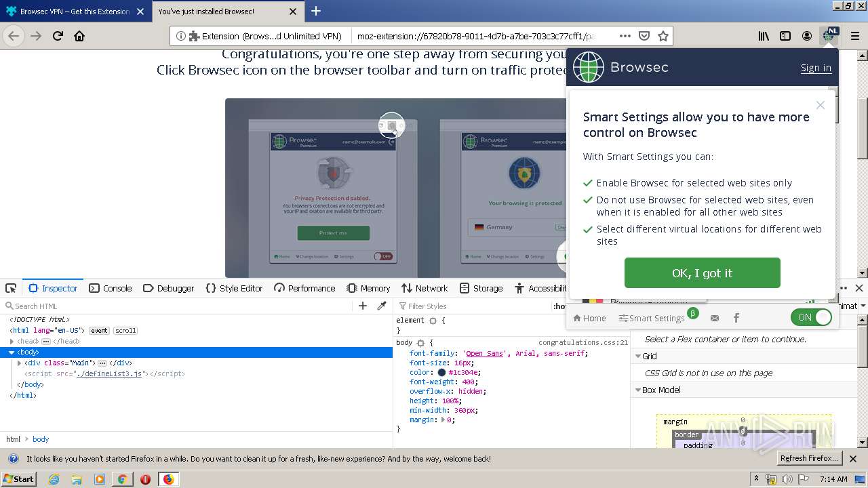This screenshot has width=868, height=488.
Task: Reload the current page
Action: pos(58,36)
